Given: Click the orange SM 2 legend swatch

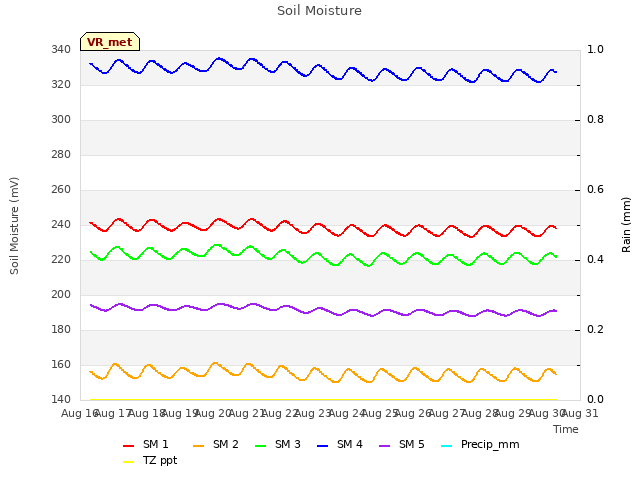Looking at the screenshot, I should (x=198, y=446).
